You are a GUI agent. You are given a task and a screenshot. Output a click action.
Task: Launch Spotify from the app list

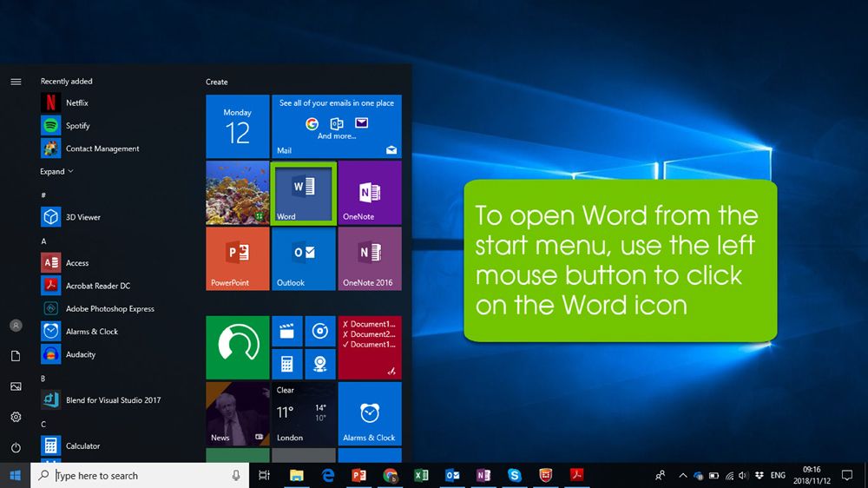pyautogui.click(x=77, y=126)
